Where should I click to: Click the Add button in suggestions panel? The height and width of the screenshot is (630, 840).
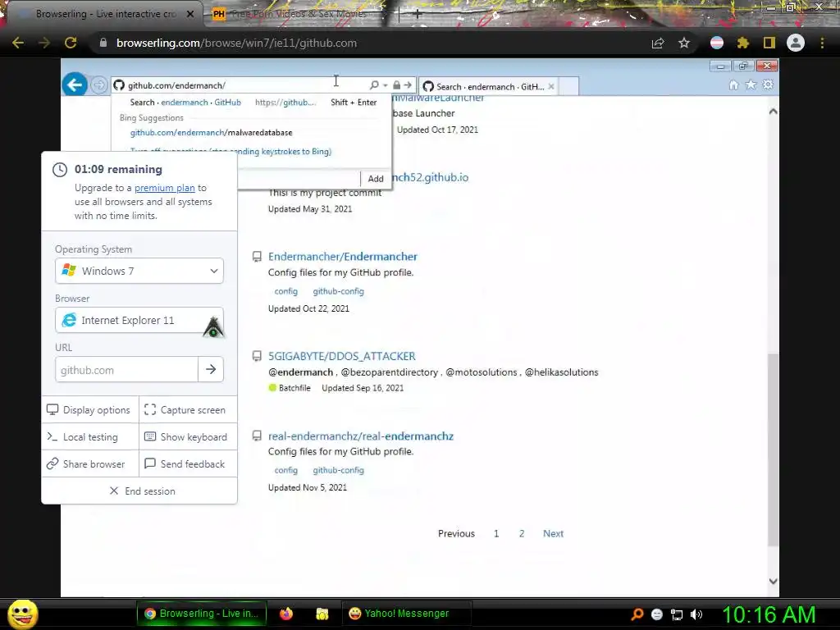click(376, 179)
